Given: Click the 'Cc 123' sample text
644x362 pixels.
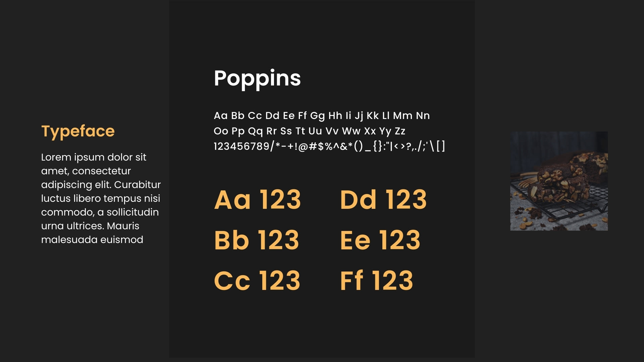Looking at the screenshot, I should [257, 280].
